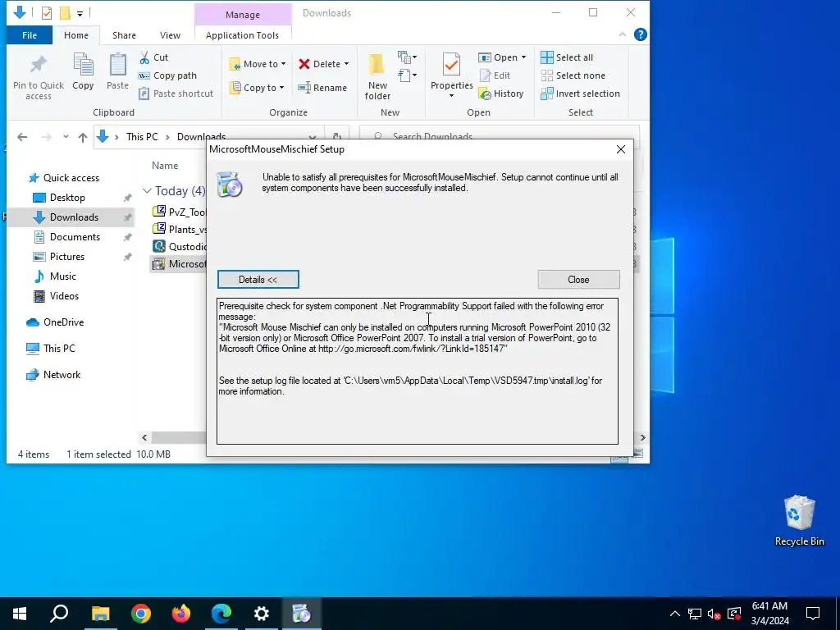Click the Cut scissors icon
Screen dimensions: 840x630
[x=144, y=57]
